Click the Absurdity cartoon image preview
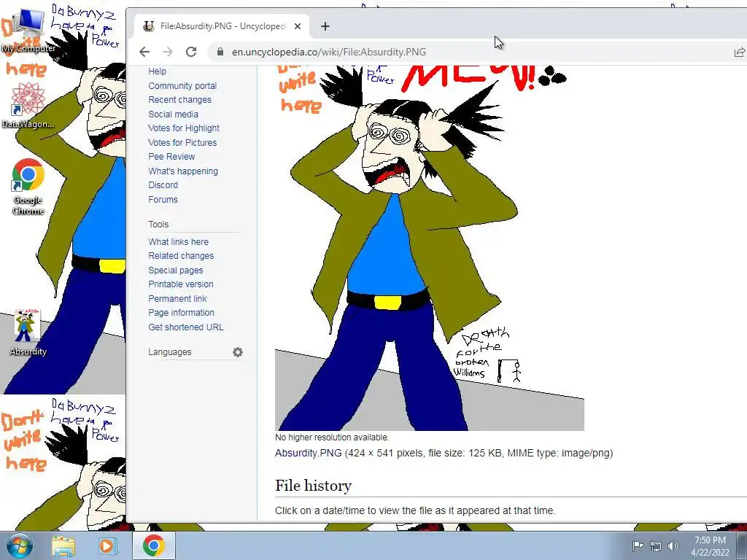 tap(429, 248)
